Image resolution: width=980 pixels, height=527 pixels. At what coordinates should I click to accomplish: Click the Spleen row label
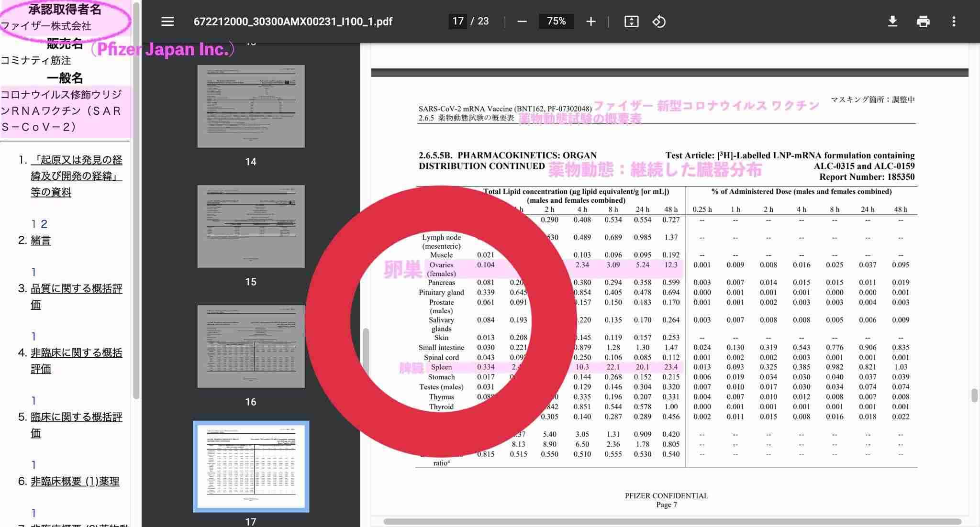[441, 367]
